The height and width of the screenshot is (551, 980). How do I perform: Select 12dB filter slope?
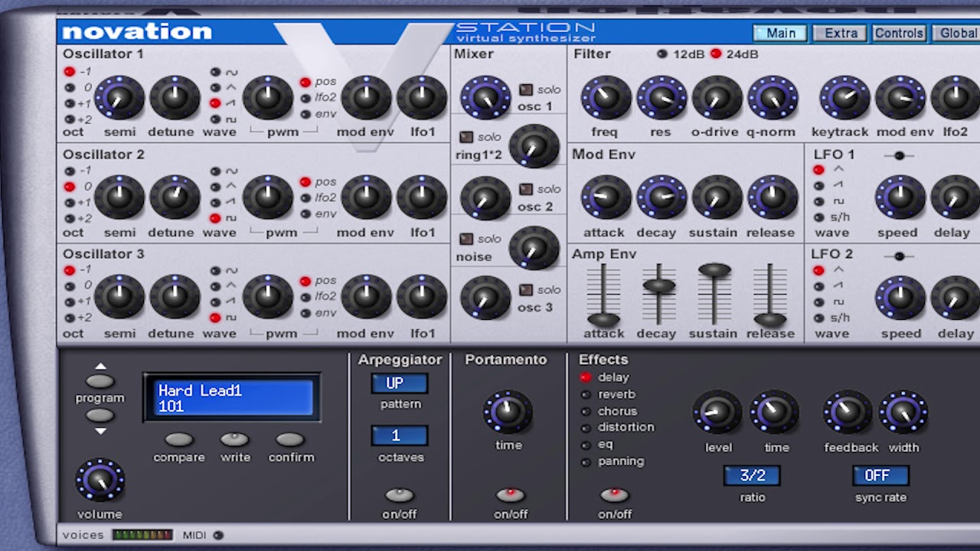[x=662, y=54]
